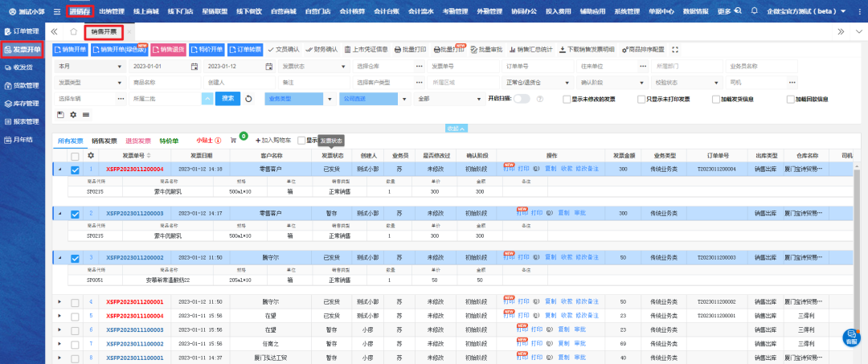Expand row 4 invoice details

click(59, 301)
